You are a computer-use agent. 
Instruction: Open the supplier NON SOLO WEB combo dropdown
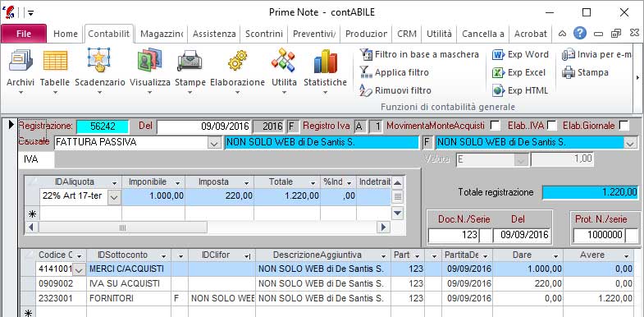point(629,143)
